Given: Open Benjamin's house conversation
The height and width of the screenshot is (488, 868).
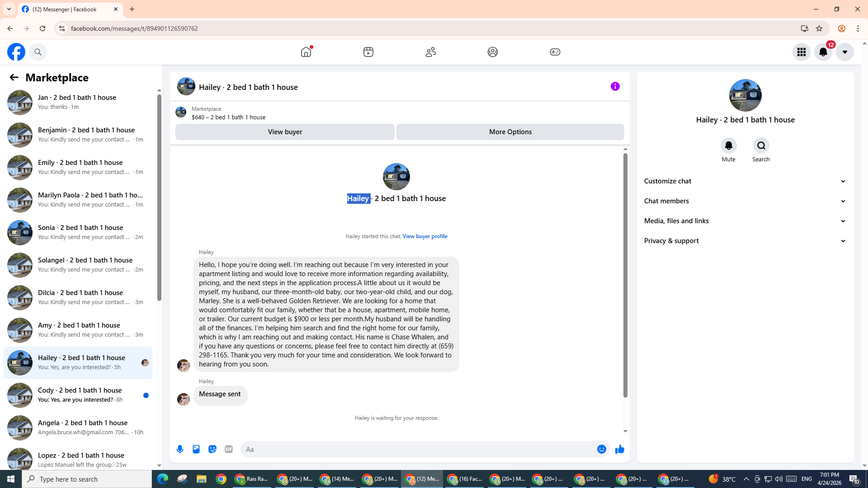Looking at the screenshot, I should pyautogui.click(x=78, y=135).
